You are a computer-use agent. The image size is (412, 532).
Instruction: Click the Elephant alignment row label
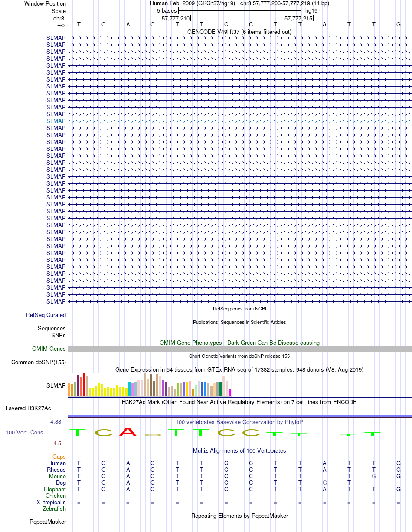click(x=55, y=489)
